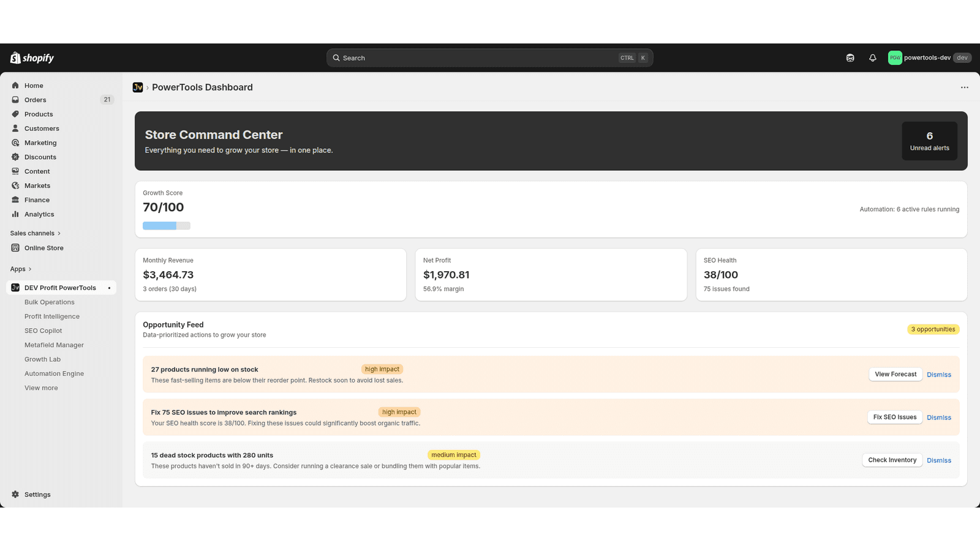The width and height of the screenshot is (980, 551).
Task: Open the notifications bell
Action: click(x=873, y=58)
